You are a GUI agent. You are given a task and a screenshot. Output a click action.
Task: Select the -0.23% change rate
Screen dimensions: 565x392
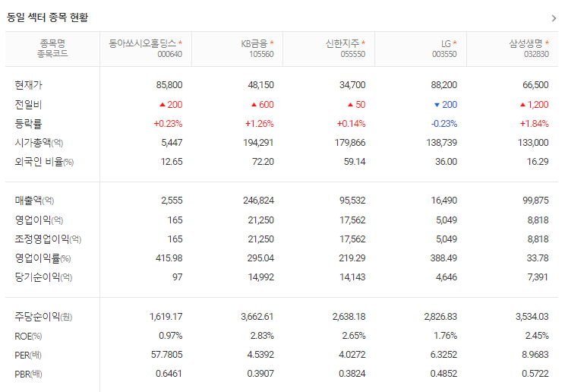[444, 124]
